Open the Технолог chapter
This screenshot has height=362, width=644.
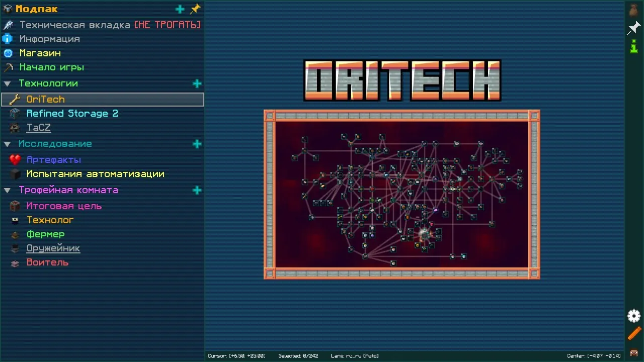(102, 220)
